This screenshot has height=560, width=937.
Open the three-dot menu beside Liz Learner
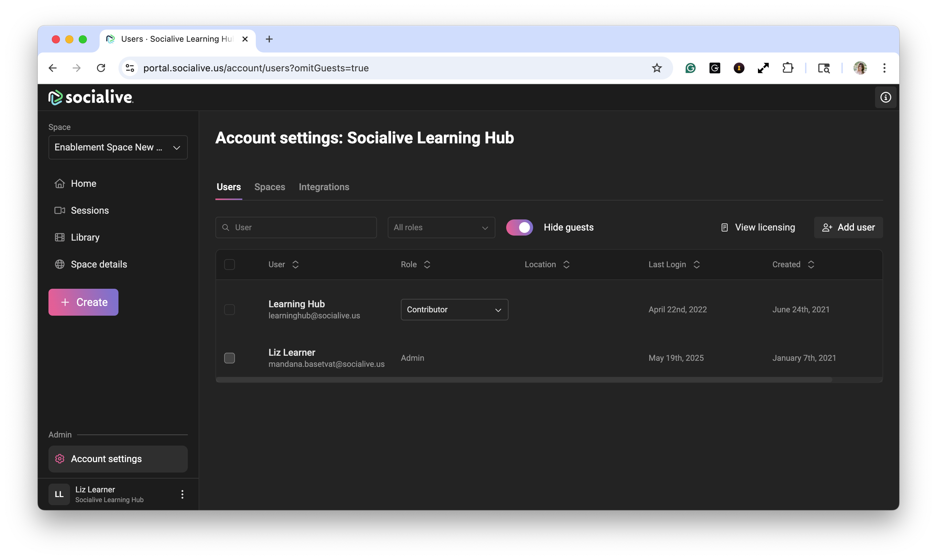click(x=182, y=494)
